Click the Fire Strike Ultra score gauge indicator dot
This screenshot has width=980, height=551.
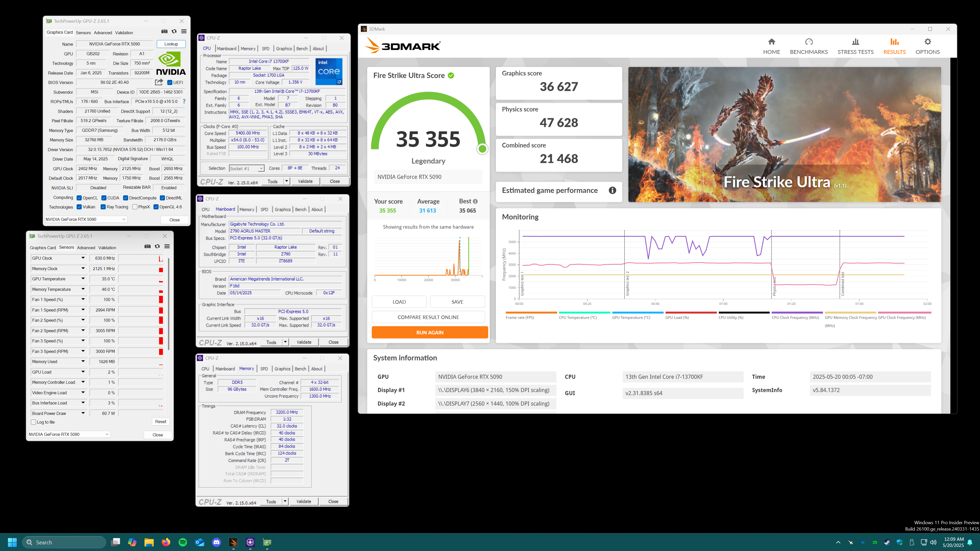tap(482, 149)
